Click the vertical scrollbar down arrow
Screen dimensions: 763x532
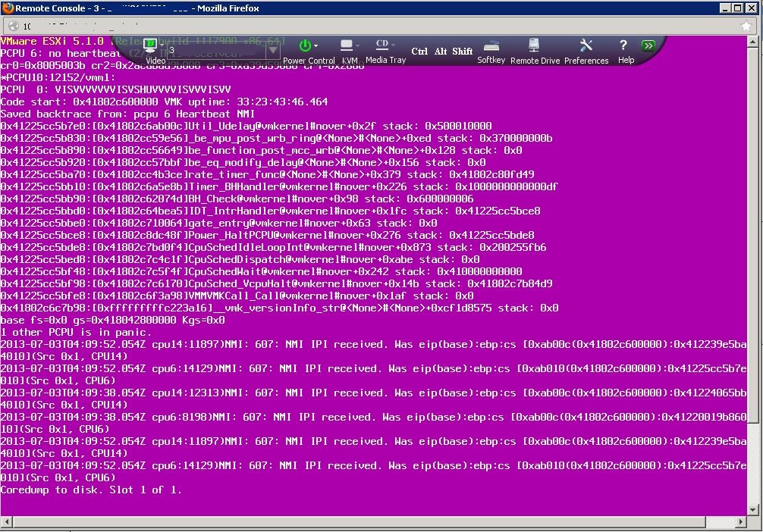pyautogui.click(x=753, y=510)
